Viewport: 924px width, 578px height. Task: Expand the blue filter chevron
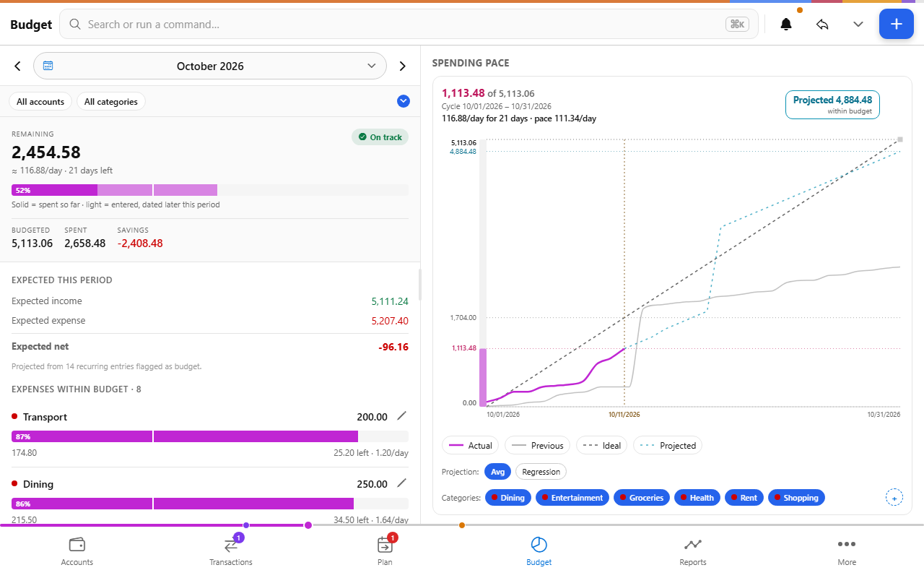(x=404, y=101)
